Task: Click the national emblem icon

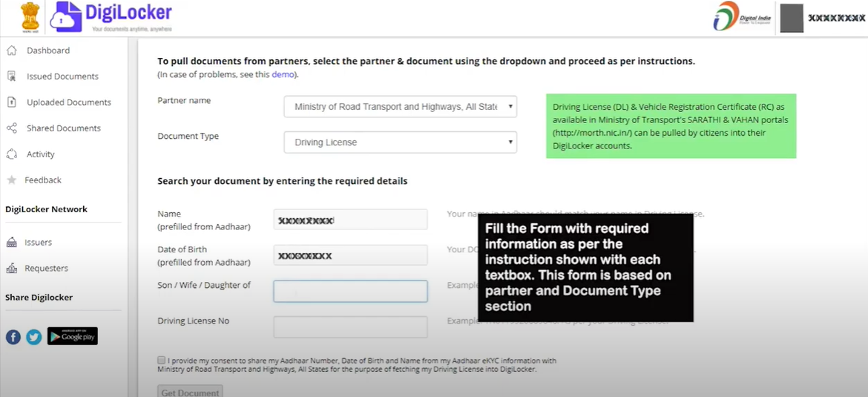Action: [30, 16]
